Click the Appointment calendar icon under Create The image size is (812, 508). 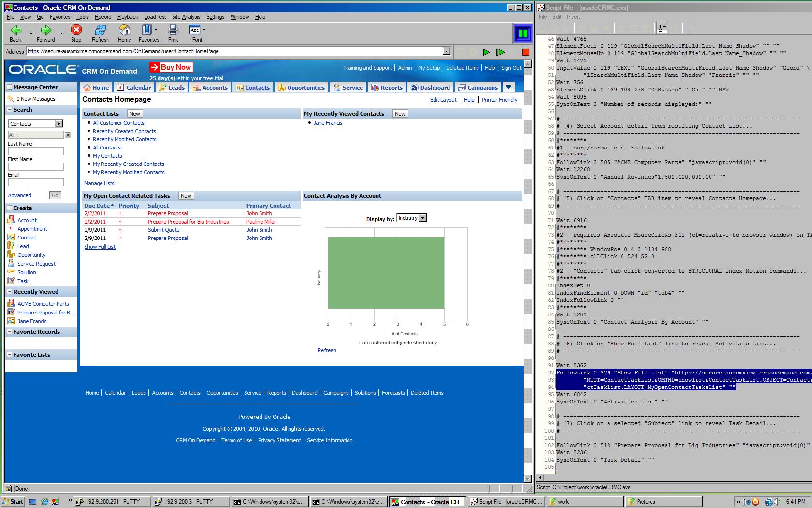[x=11, y=228]
